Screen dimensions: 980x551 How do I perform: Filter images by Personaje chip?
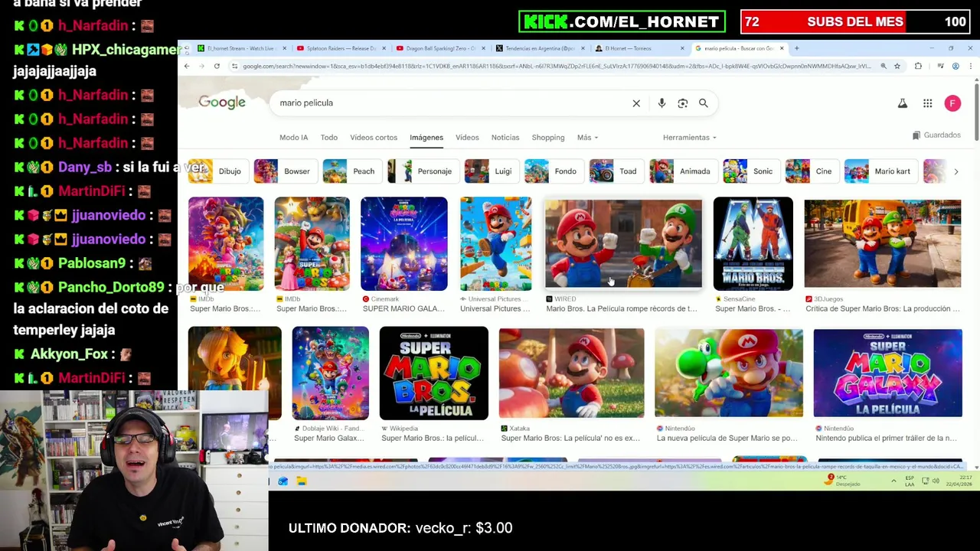click(x=422, y=171)
